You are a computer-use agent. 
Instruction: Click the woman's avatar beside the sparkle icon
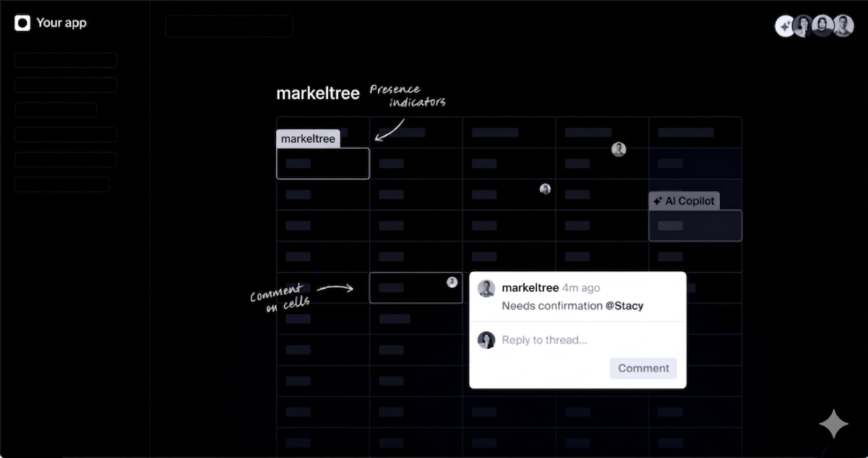pos(803,26)
